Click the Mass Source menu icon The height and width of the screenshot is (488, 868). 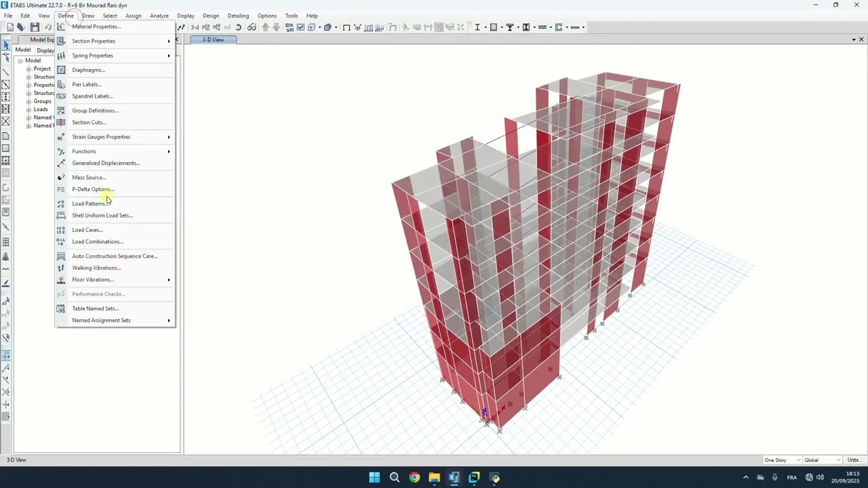tap(61, 178)
